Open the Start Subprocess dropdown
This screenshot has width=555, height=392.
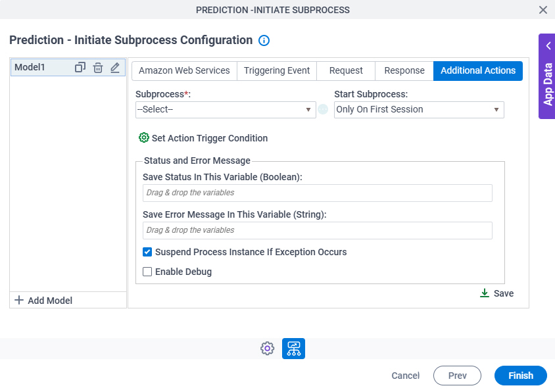(x=419, y=110)
